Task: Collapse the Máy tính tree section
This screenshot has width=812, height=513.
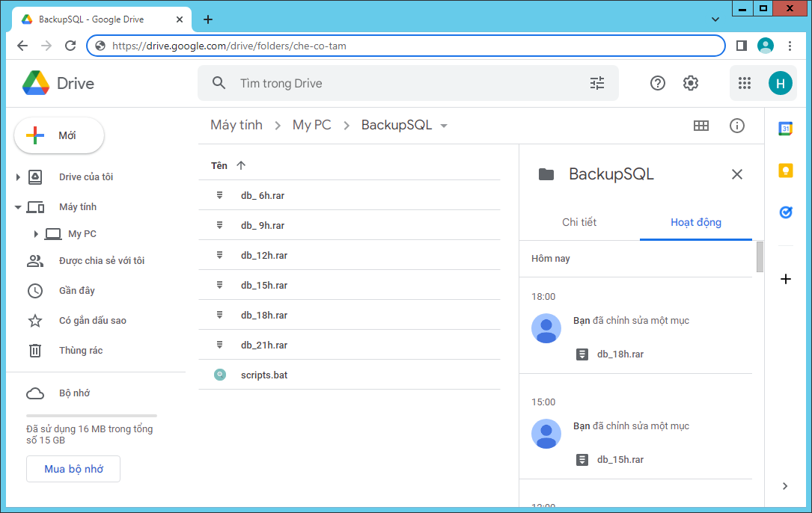Action: [x=18, y=207]
